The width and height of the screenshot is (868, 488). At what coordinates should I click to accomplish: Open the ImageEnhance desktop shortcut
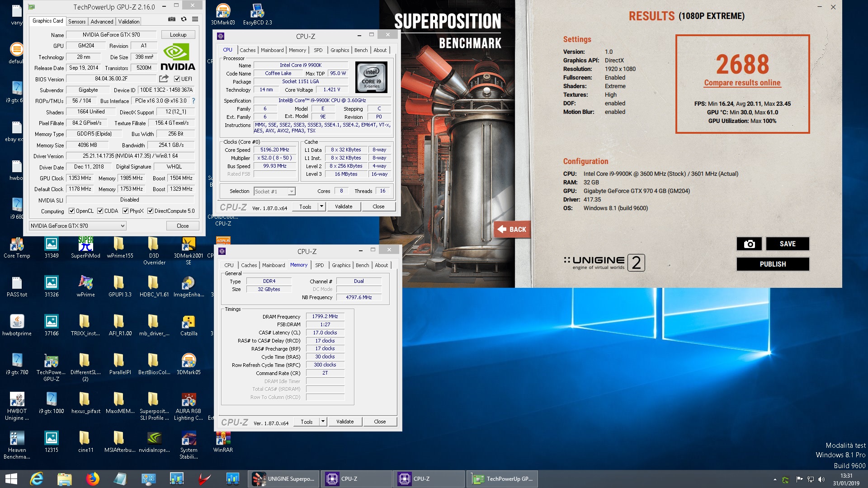189,286
